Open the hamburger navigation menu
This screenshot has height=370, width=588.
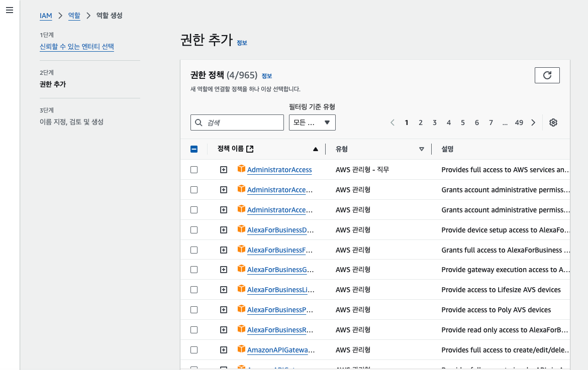point(10,10)
